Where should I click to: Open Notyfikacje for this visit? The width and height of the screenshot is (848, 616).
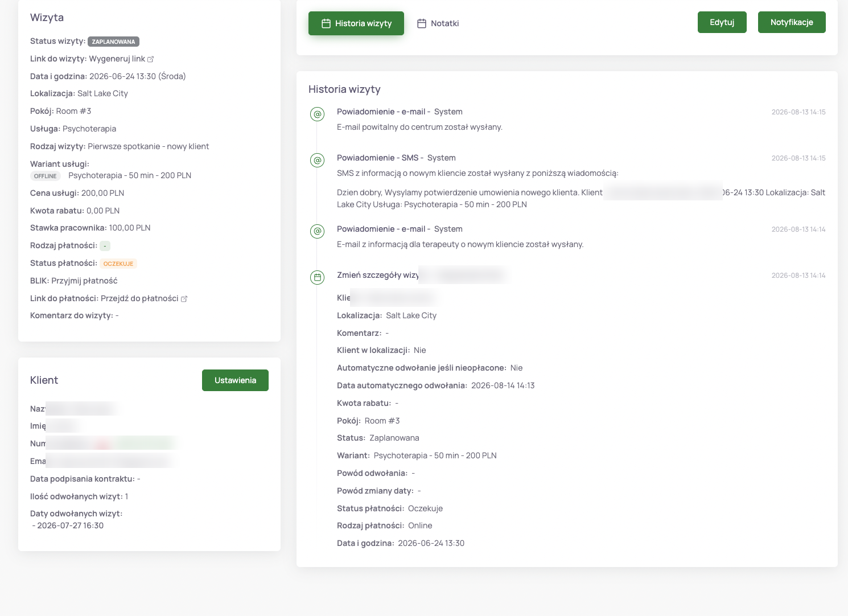coord(792,22)
